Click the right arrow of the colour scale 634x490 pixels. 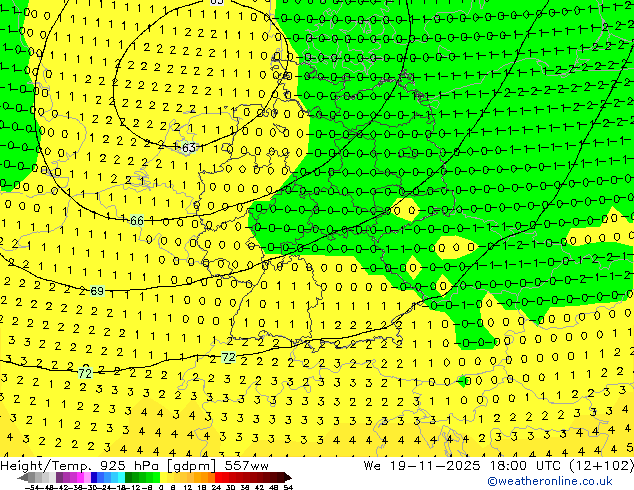pyautogui.click(x=288, y=478)
